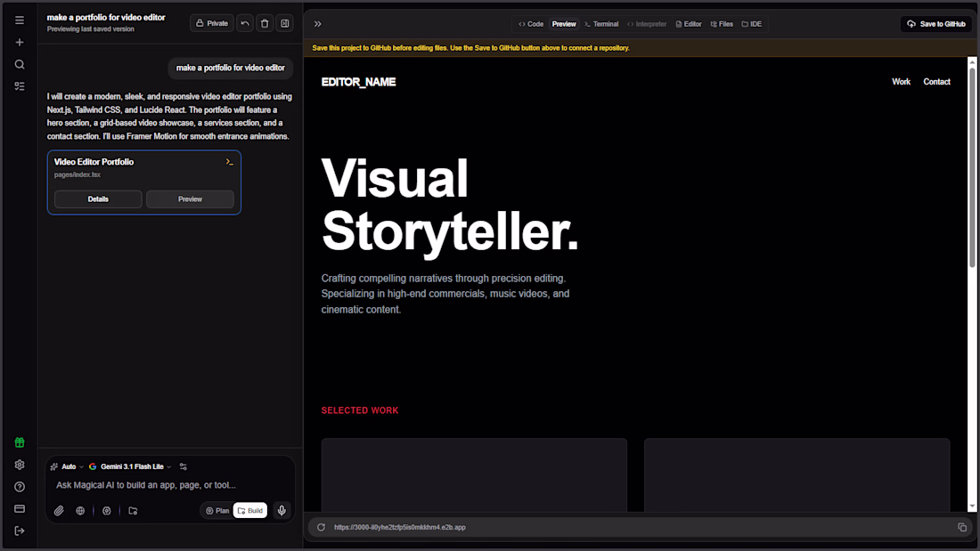The image size is (980, 551).
Task: Expand the preview panel with double chevron
Action: pyautogui.click(x=317, y=24)
